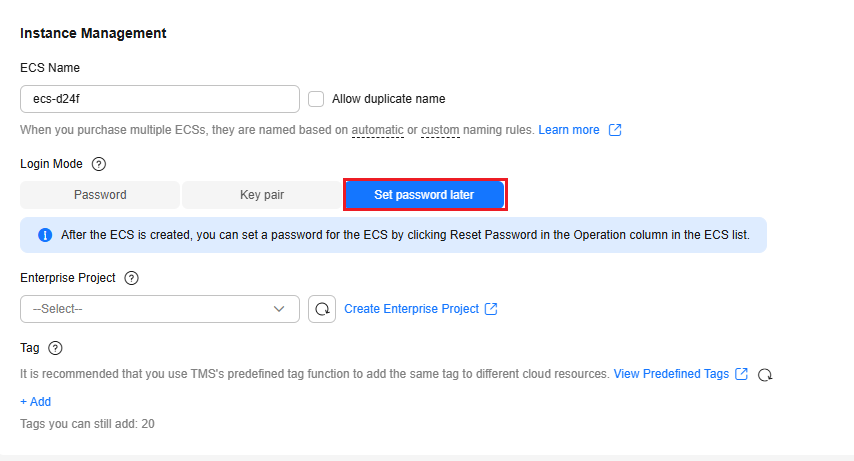Click the Enterprise Project help icon
Image resolution: width=854 pixels, height=461 pixels.
click(131, 278)
